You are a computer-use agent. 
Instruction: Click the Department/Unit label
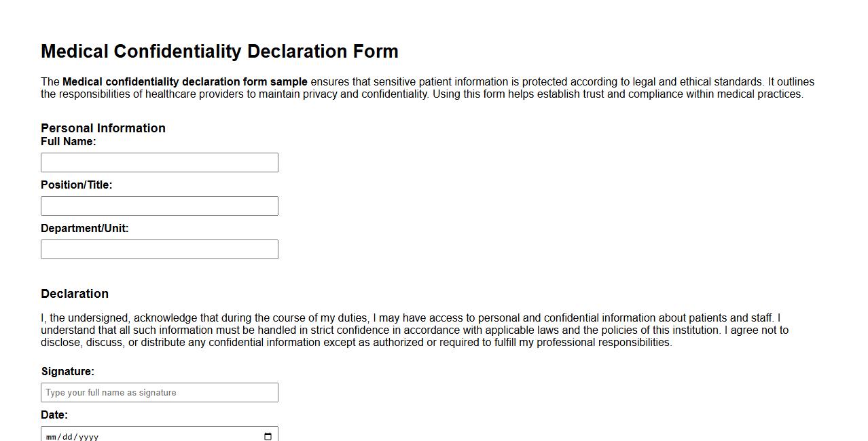click(x=84, y=228)
